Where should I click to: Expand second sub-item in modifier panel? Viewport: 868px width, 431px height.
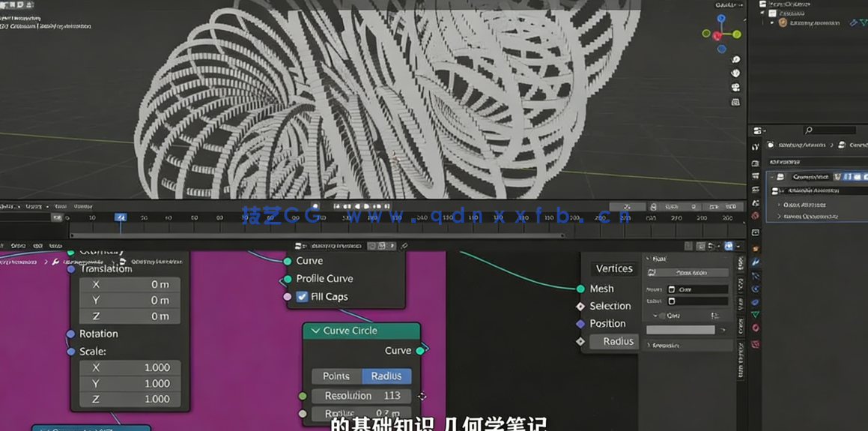[x=780, y=217]
